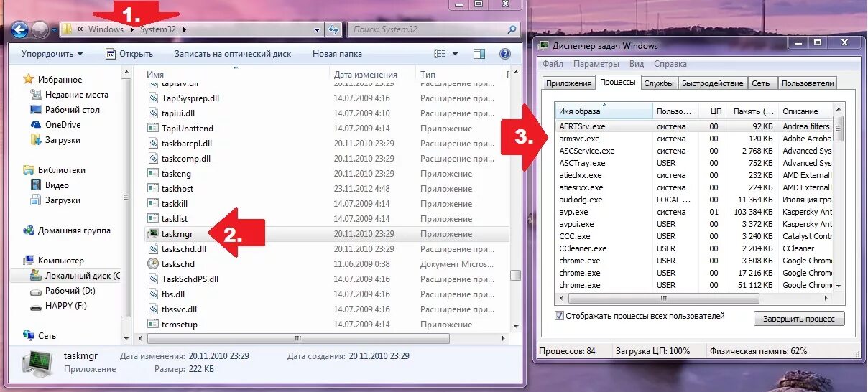
Task: Select the taskkill application icon
Action: [152, 204]
